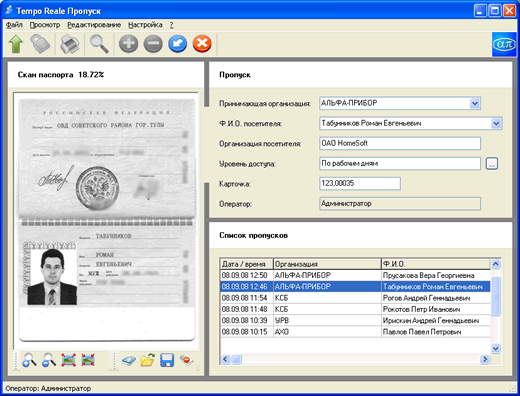Click the blue alpha-pi logo icon

[x=504, y=44]
